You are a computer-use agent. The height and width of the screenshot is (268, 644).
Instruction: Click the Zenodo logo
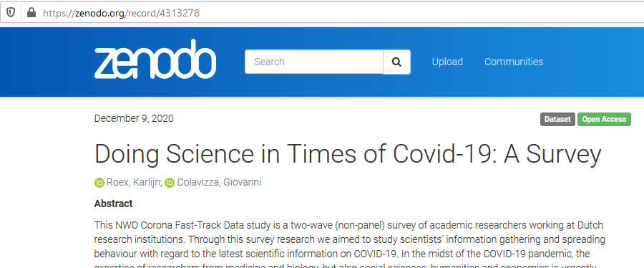coord(155,59)
